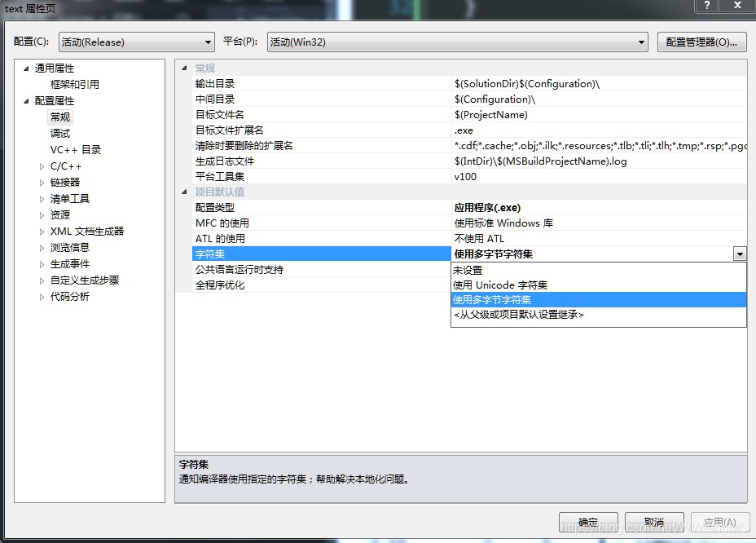Expand the C/C++ tree node
Screen dimensions: 756x543
pyautogui.click(x=42, y=166)
